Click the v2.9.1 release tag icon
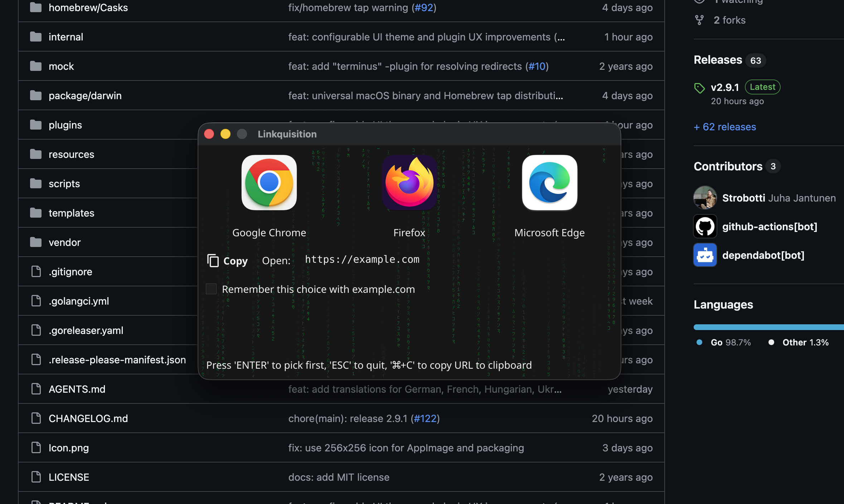844x504 pixels. pyautogui.click(x=699, y=88)
